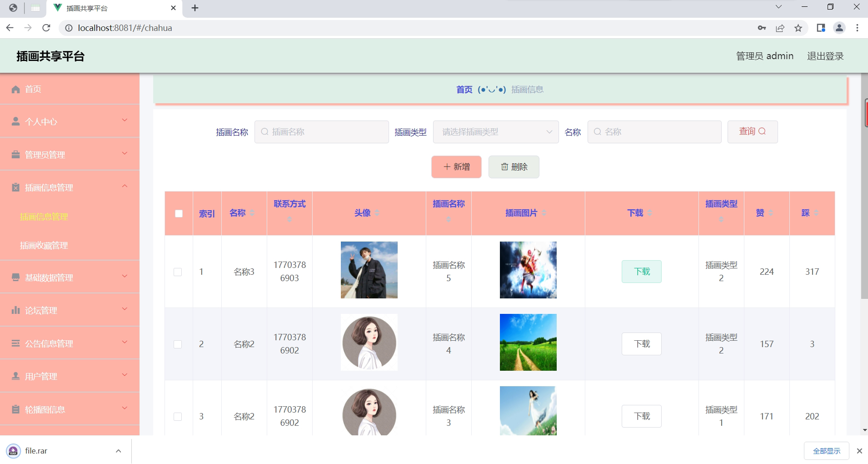Click the person icon beside 个人中心
The width and height of the screenshot is (868, 464).
pyautogui.click(x=15, y=121)
